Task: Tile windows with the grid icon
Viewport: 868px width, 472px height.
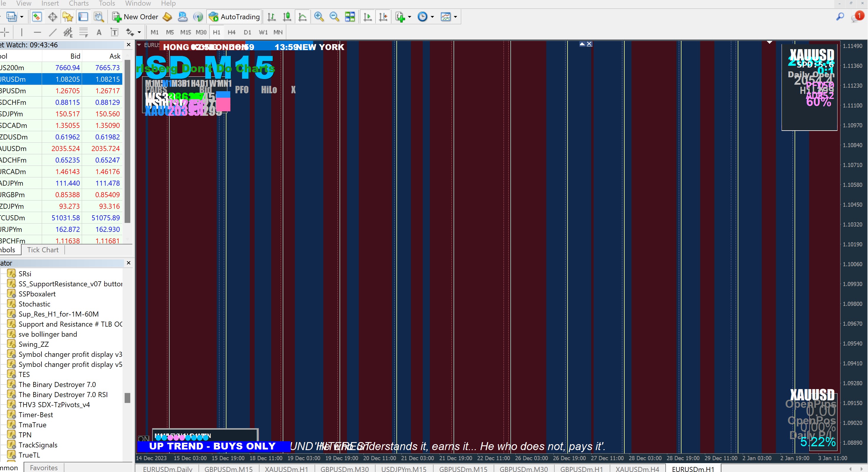Action: coord(350,17)
